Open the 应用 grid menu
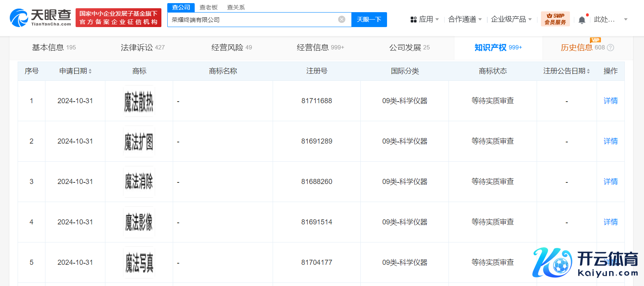Screen dimensions: 644x286 (x=424, y=19)
